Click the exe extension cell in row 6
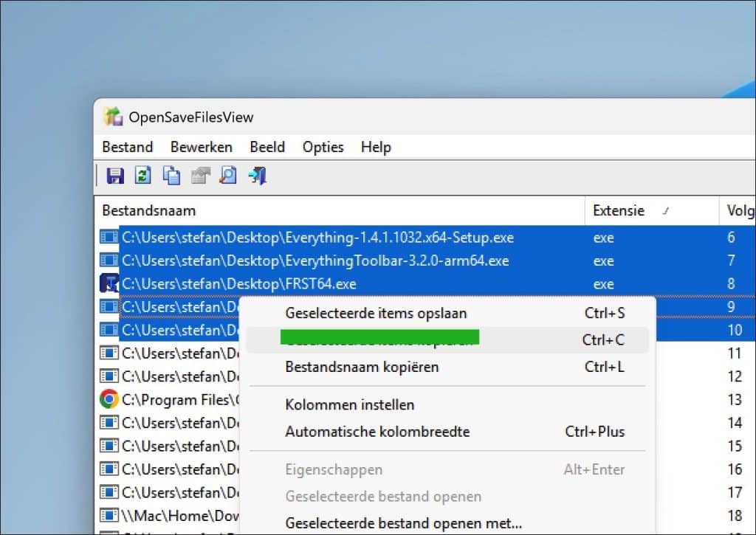The width and height of the screenshot is (756, 535). pos(604,238)
